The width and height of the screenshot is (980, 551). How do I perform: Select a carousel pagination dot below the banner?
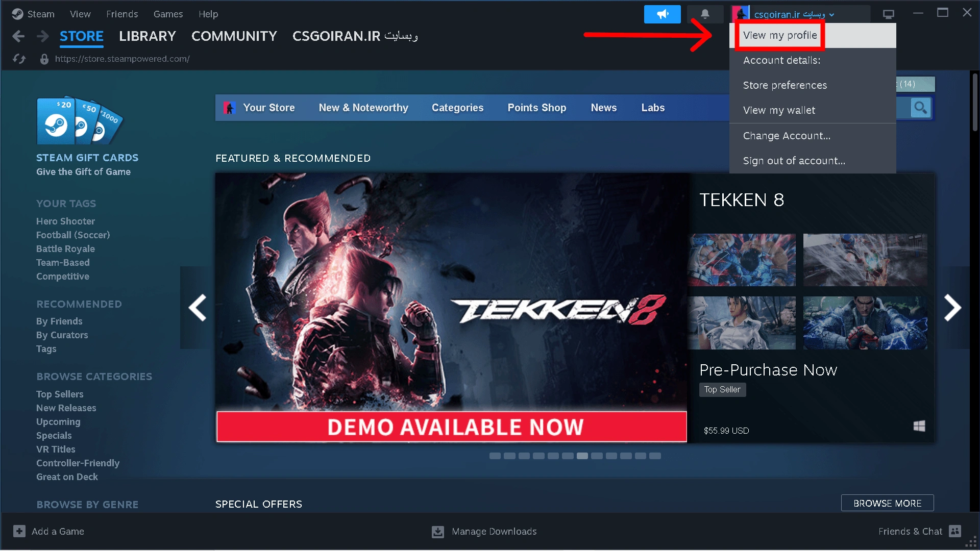click(582, 456)
